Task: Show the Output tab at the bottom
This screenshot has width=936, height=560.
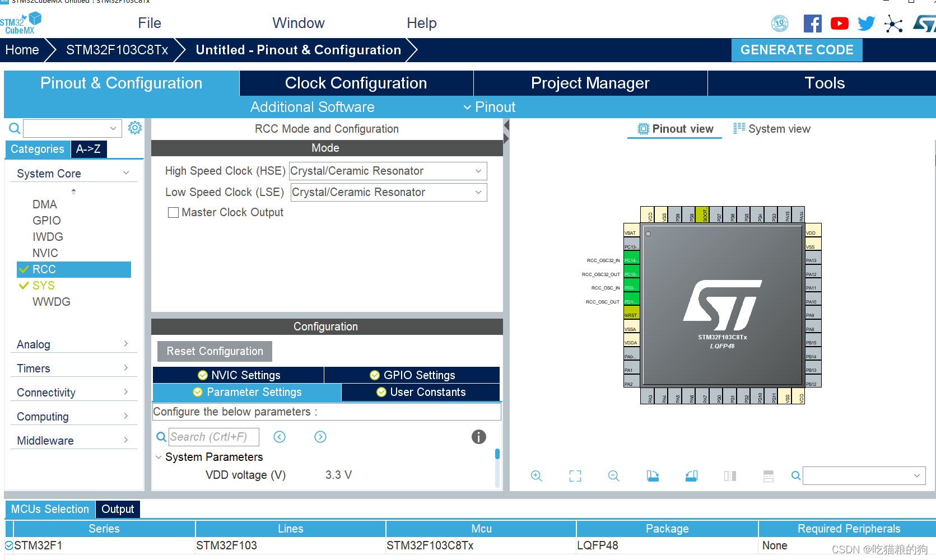Action: pyautogui.click(x=118, y=509)
